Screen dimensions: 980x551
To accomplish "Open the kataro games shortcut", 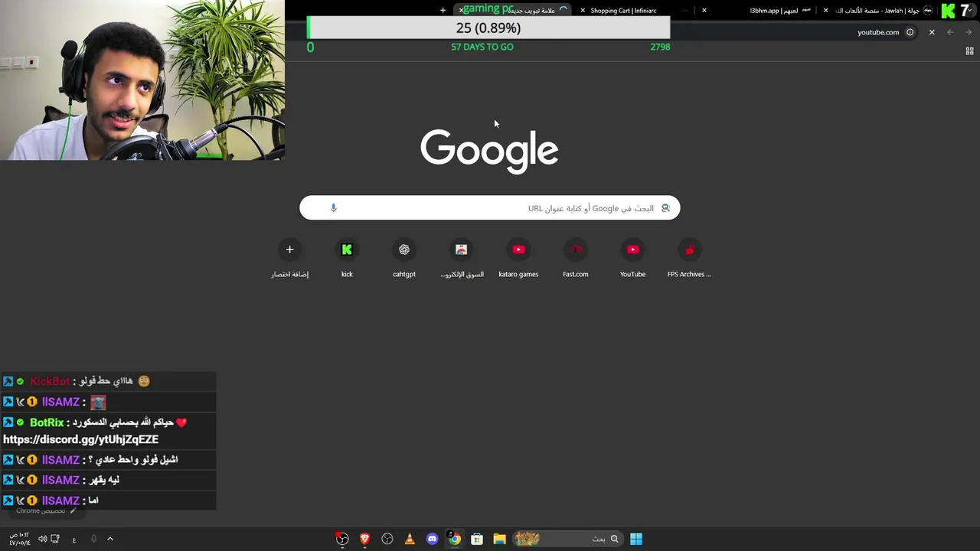I will (x=518, y=259).
